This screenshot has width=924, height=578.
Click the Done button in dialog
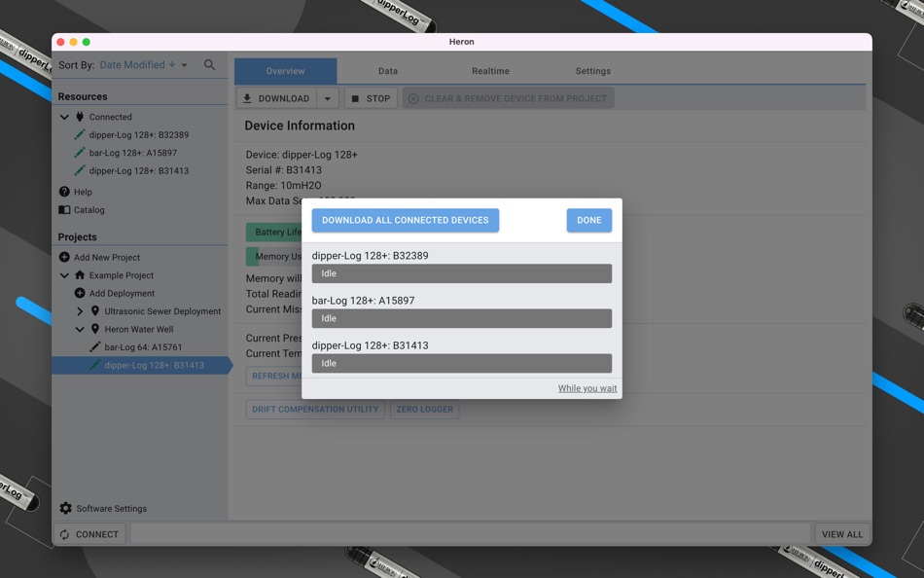pos(589,220)
